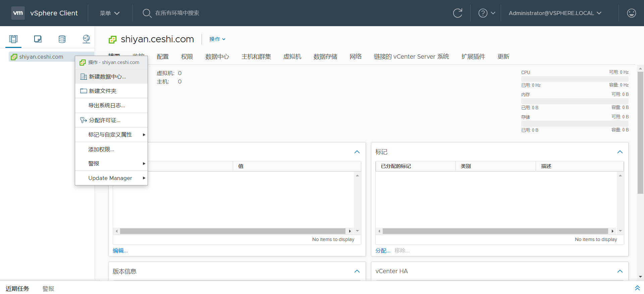
Task: Click the vSphere Client title text
Action: click(x=54, y=13)
